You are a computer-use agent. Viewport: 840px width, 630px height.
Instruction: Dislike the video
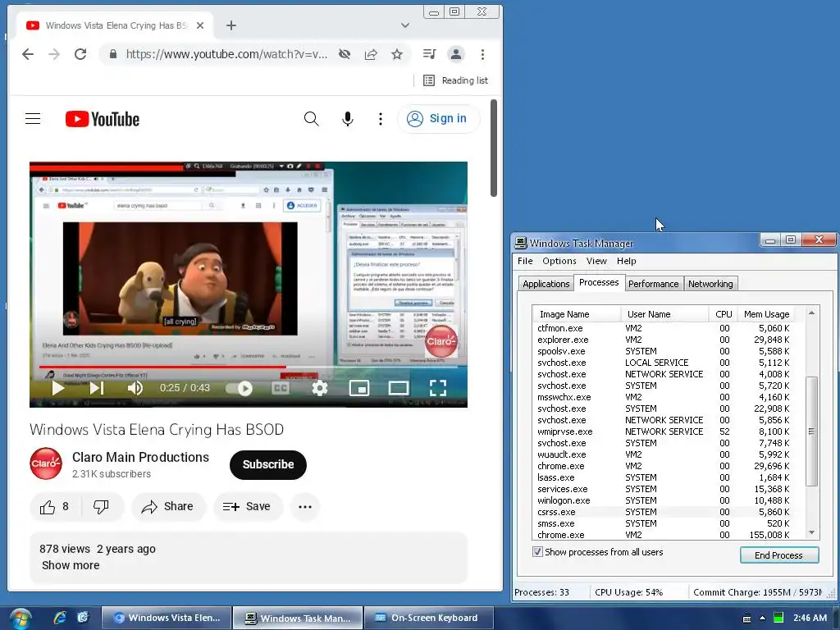(101, 507)
